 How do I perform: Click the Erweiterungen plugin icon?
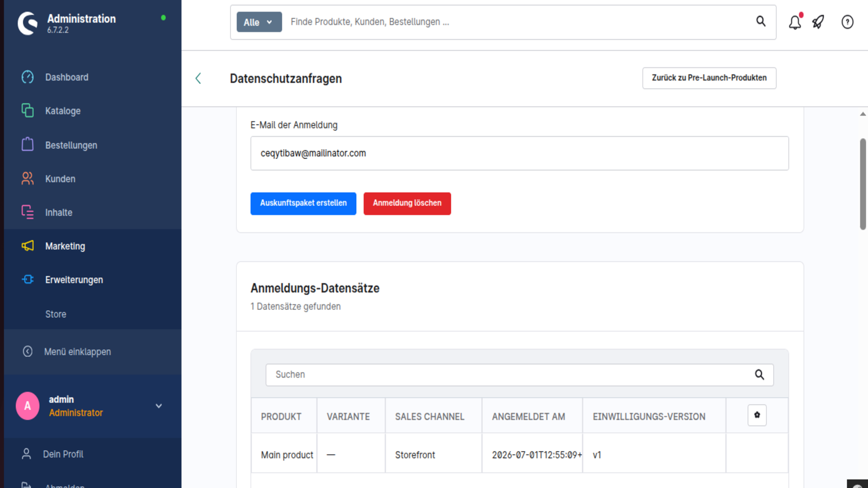(x=28, y=280)
